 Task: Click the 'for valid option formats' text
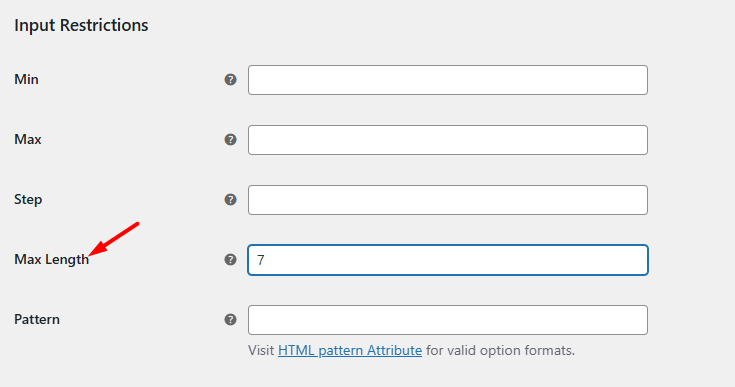[500, 350]
